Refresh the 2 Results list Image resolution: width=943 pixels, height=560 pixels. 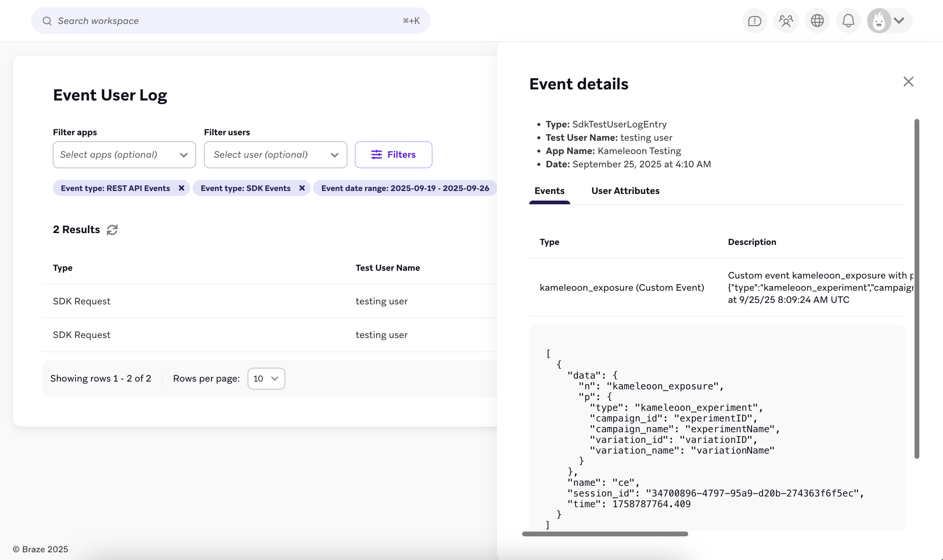[112, 230]
